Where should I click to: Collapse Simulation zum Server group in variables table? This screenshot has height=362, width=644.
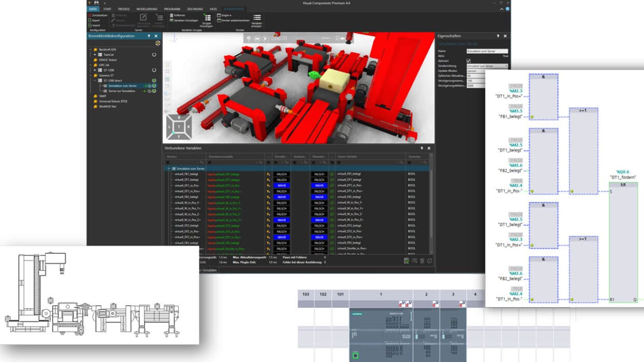pyautogui.click(x=168, y=169)
